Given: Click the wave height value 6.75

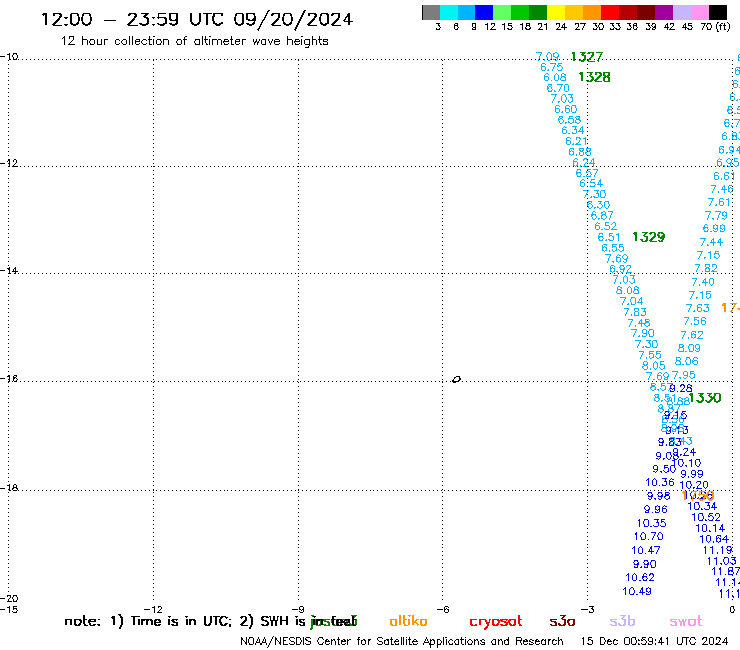Looking at the screenshot, I should pyautogui.click(x=552, y=67).
